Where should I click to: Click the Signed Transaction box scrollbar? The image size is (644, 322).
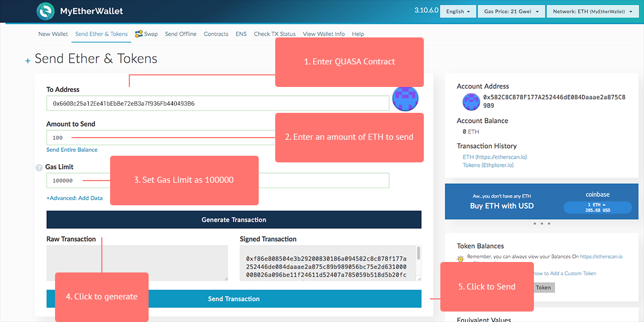419,254
